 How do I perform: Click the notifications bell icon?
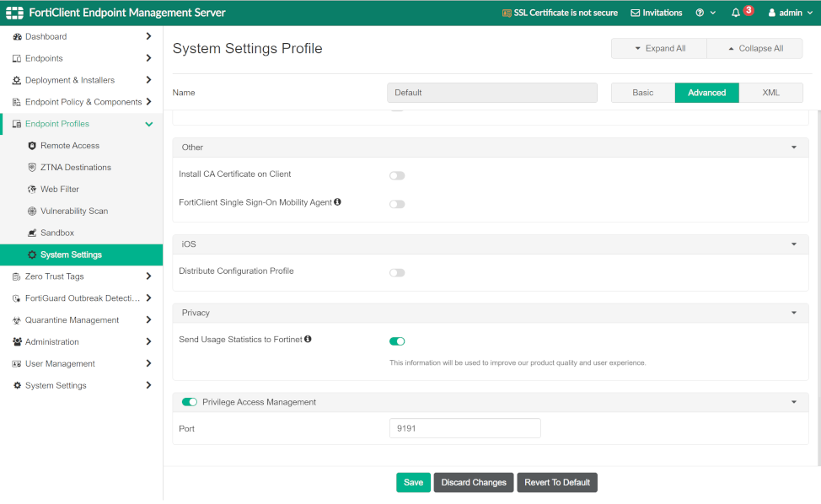(x=736, y=13)
